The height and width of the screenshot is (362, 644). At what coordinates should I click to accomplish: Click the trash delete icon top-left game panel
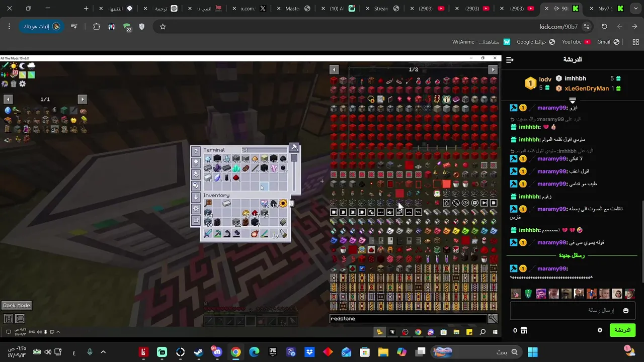pos(14,84)
